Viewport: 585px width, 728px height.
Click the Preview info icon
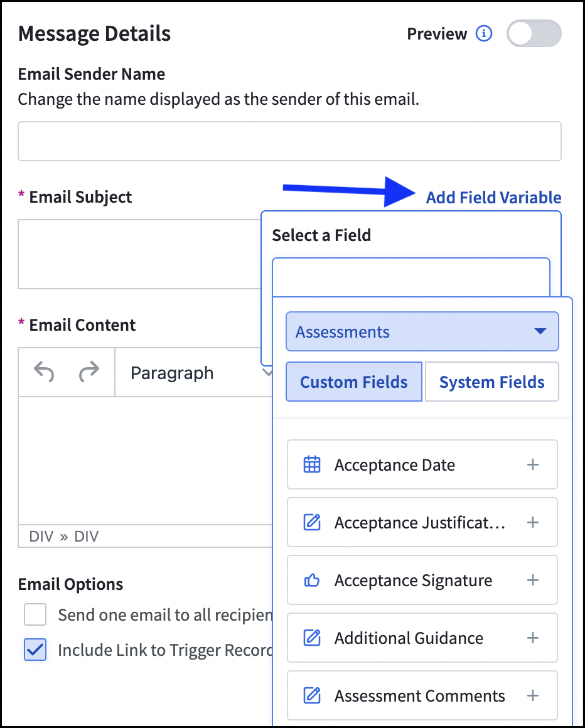point(484,33)
